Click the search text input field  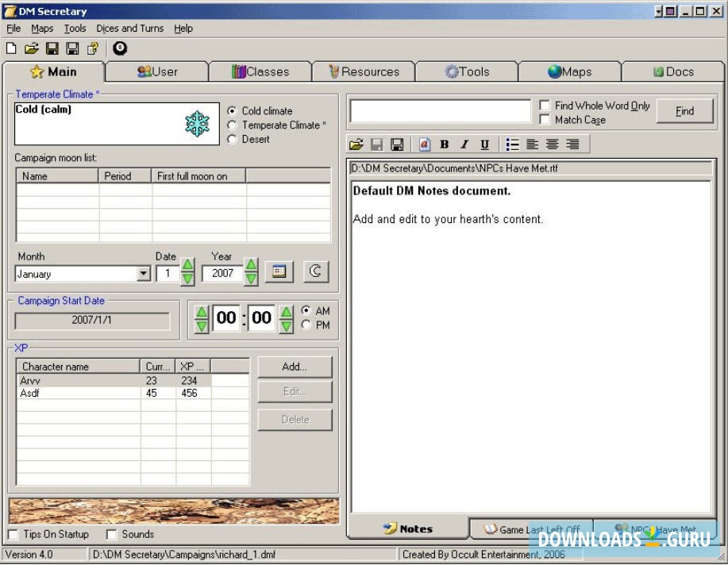click(x=441, y=111)
